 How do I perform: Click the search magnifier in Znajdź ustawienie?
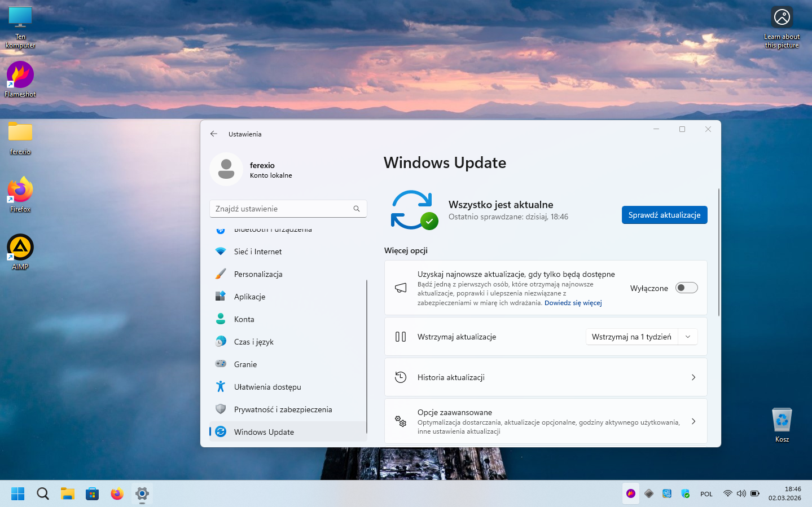(356, 209)
